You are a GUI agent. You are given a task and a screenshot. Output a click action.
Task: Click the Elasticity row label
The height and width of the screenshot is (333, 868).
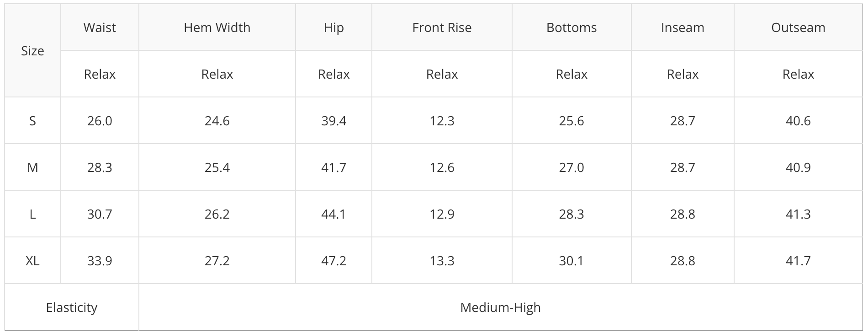point(72,307)
